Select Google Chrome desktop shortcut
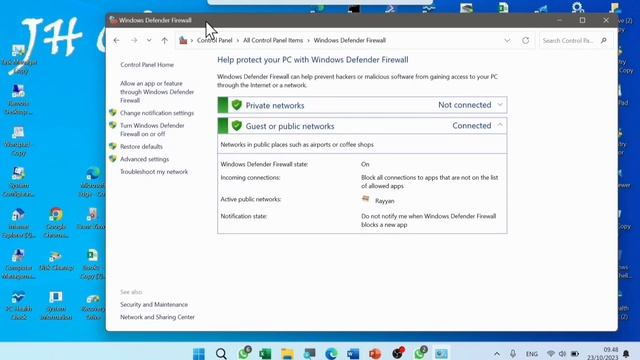The width and height of the screenshot is (640, 360). [56, 223]
